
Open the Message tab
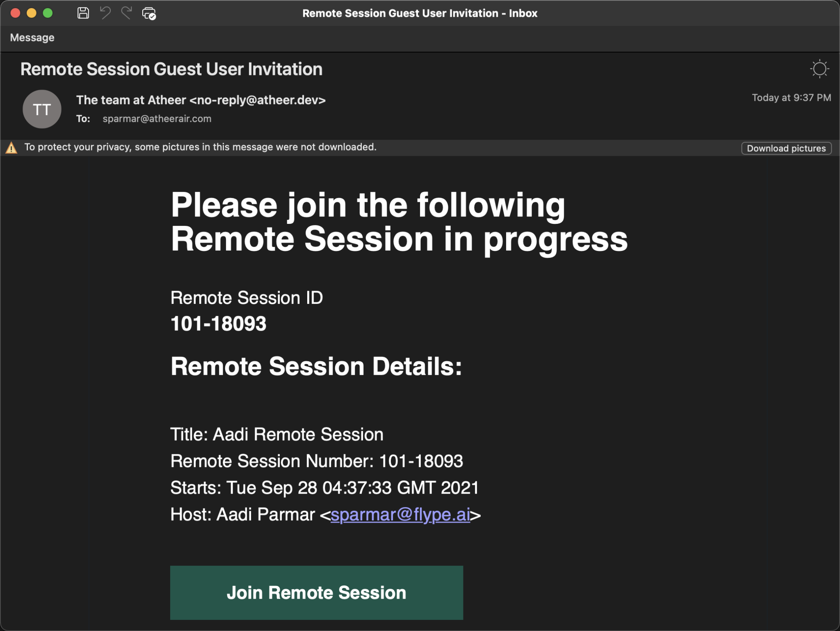[32, 38]
